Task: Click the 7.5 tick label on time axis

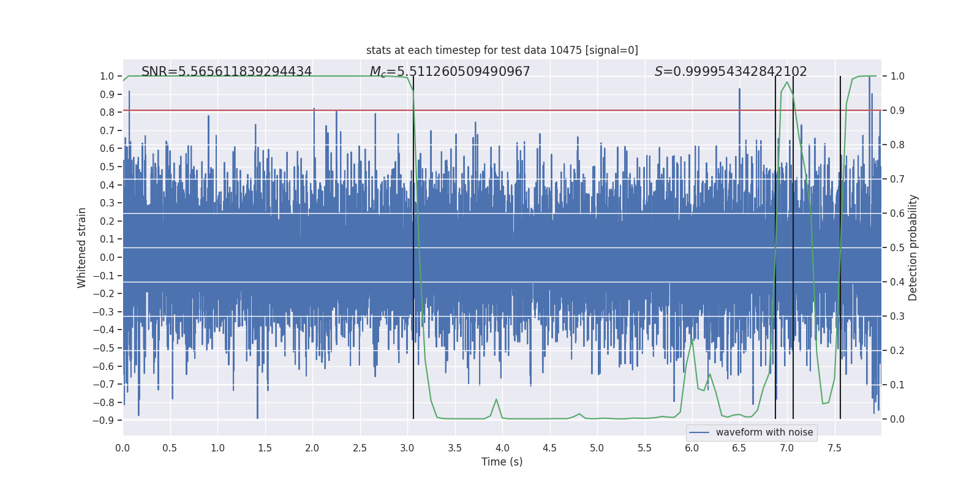Action: tap(834, 448)
